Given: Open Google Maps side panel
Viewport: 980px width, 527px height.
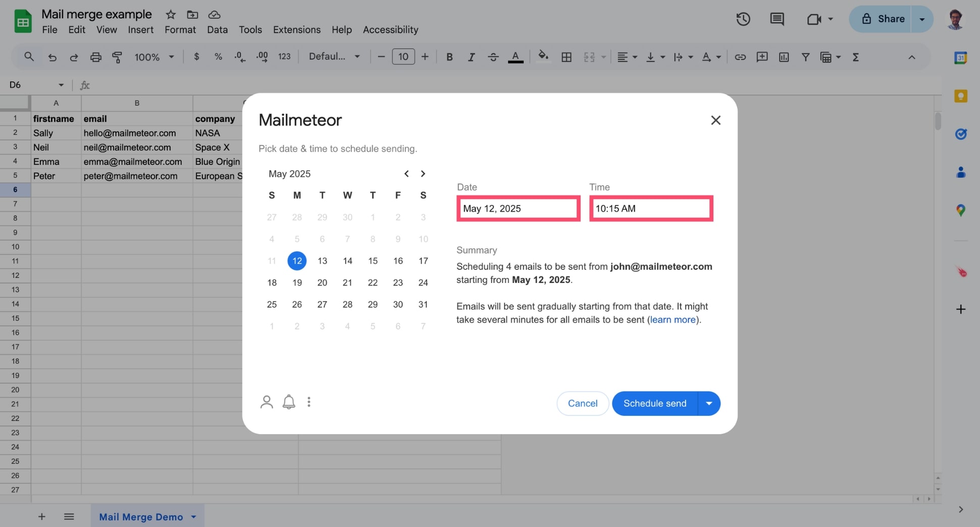Looking at the screenshot, I should tap(961, 210).
